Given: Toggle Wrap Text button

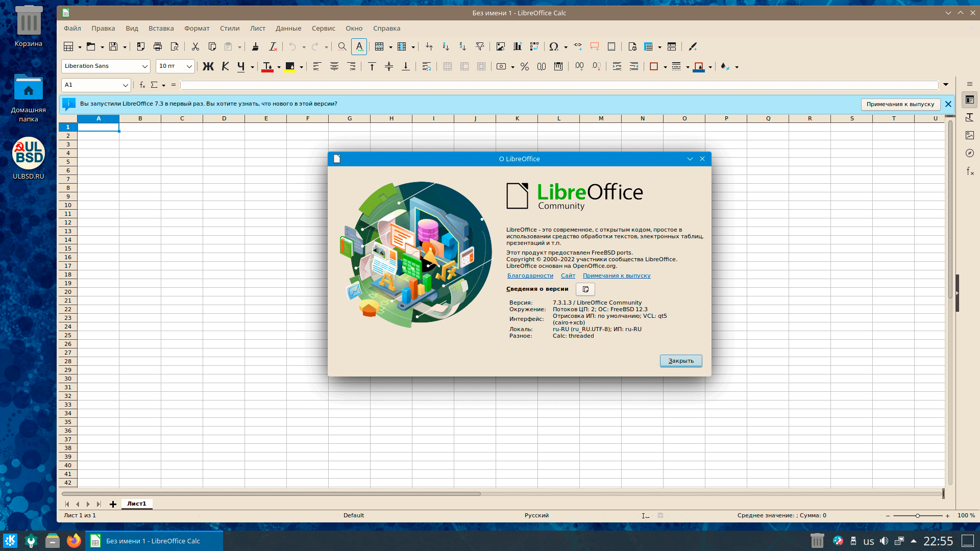Looking at the screenshot, I should pos(427,66).
